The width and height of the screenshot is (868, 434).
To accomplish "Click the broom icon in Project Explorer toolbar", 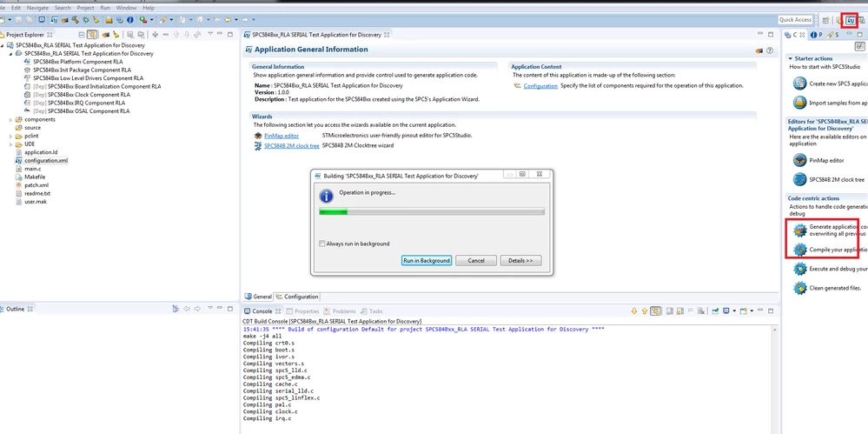I will [x=116, y=35].
